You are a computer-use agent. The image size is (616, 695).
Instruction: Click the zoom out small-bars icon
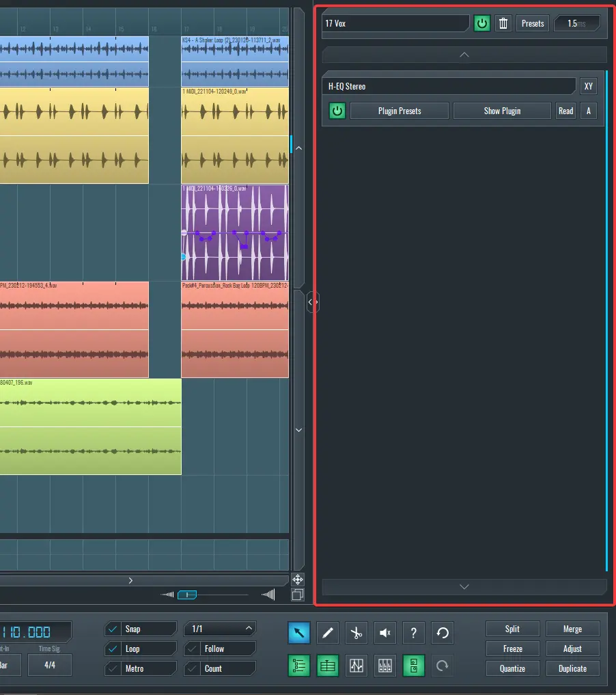[x=167, y=595]
